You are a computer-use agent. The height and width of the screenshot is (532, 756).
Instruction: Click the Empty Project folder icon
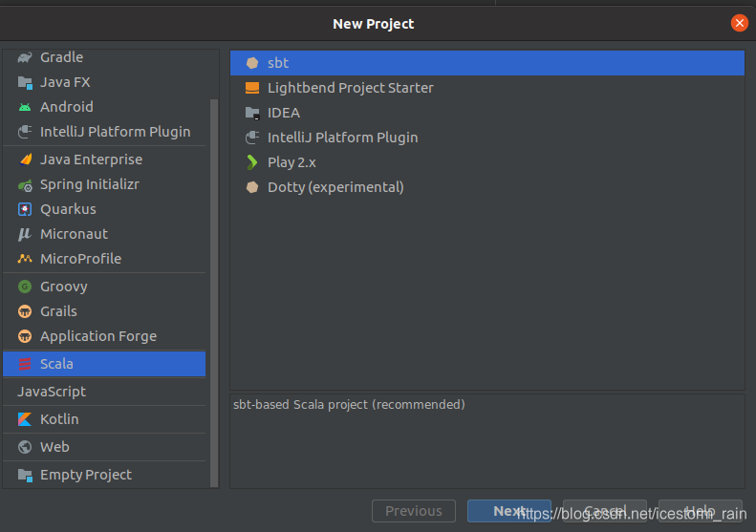click(x=25, y=475)
